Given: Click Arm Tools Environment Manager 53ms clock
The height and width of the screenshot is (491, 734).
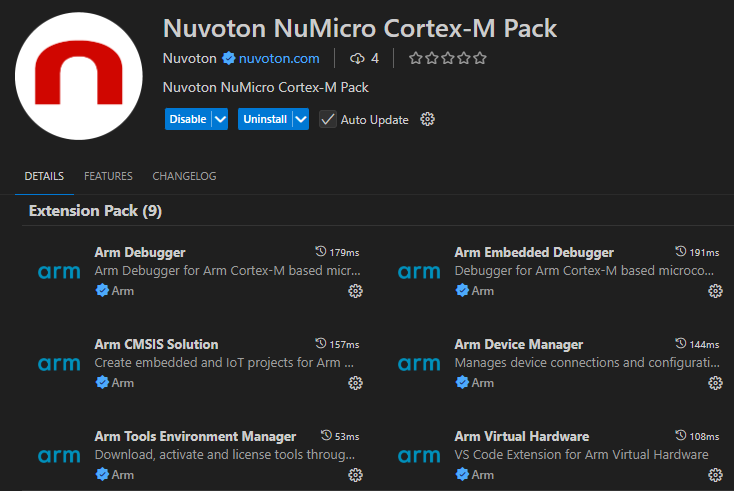Looking at the screenshot, I should pyautogui.click(x=326, y=435).
